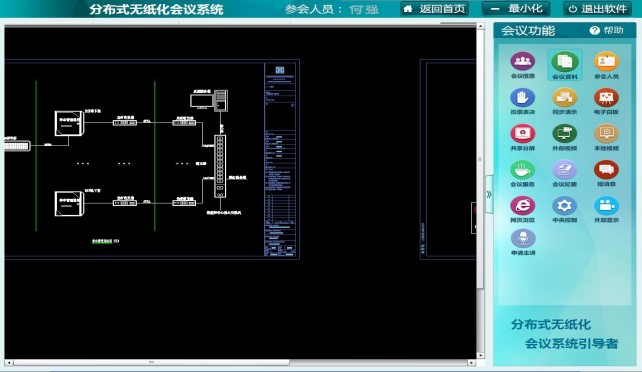Click the 返回首页 home button
Viewport: 642px width, 372px height.
[434, 9]
